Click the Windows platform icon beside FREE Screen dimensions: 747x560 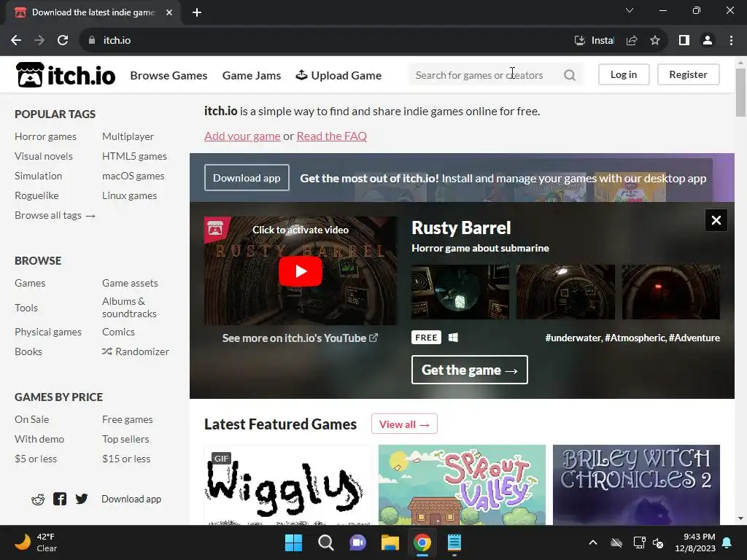coord(453,338)
